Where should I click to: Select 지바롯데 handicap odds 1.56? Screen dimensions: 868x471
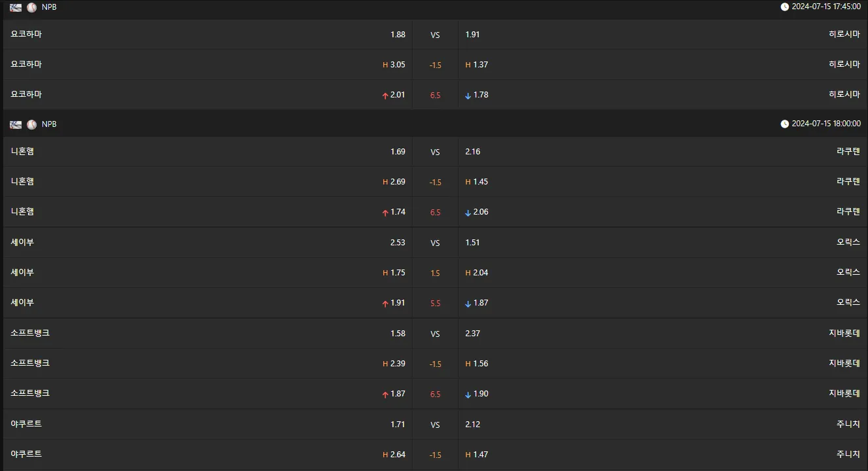480,364
